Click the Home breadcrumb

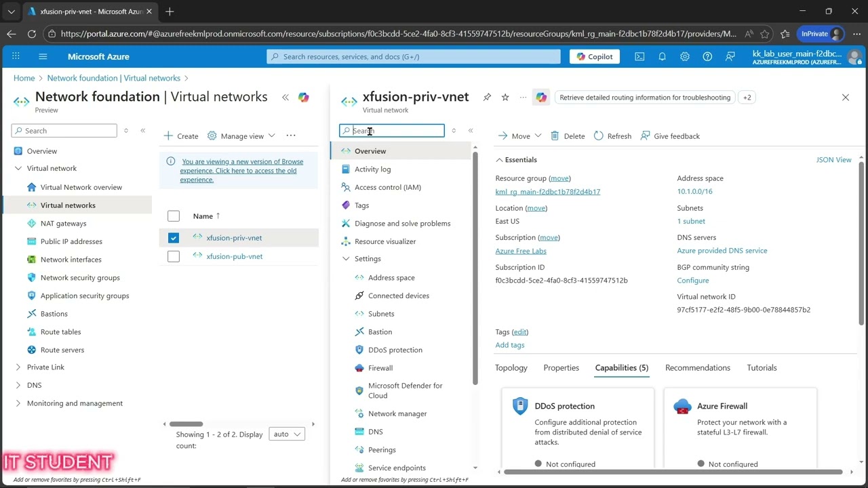[24, 78]
